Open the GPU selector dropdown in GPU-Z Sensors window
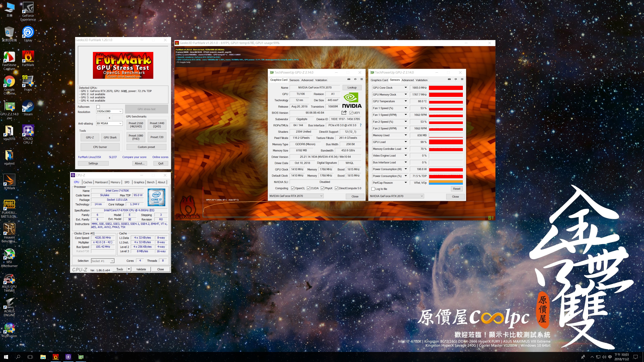The height and width of the screenshot is (362, 644). pyautogui.click(x=396, y=196)
